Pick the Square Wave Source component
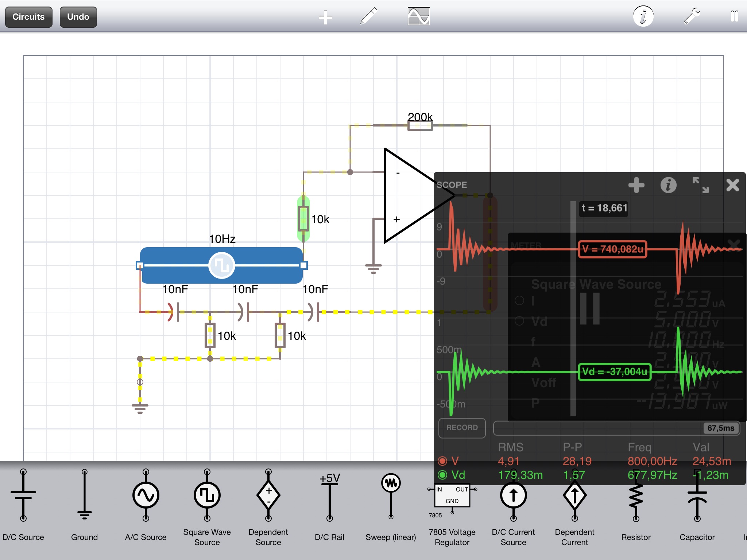747x560 pixels. pyautogui.click(x=207, y=507)
